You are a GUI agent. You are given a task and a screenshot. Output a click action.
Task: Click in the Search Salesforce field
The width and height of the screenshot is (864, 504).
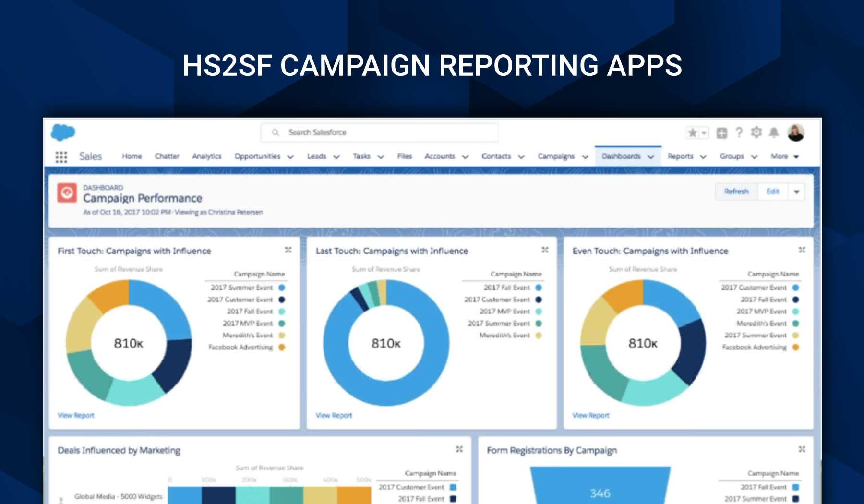(379, 132)
